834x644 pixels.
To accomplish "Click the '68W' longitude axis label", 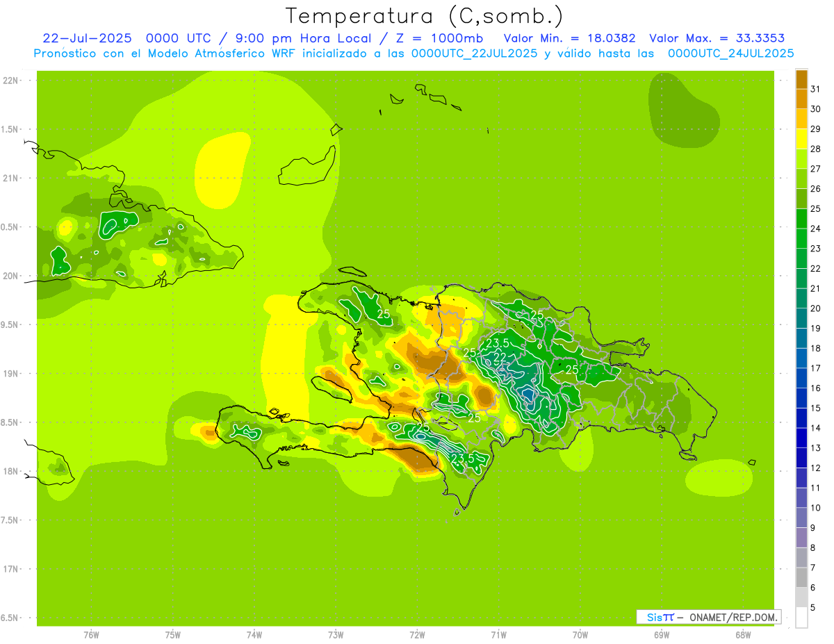I will point(743,635).
